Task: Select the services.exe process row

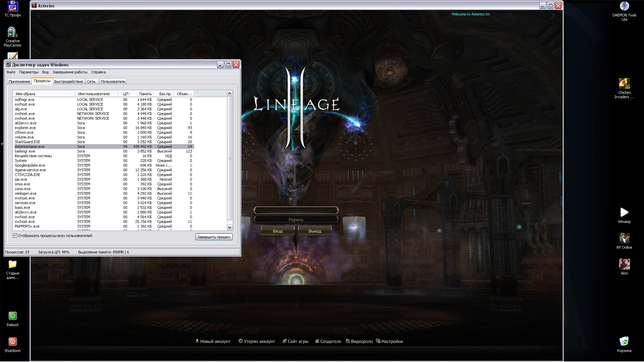Action: coord(104,203)
